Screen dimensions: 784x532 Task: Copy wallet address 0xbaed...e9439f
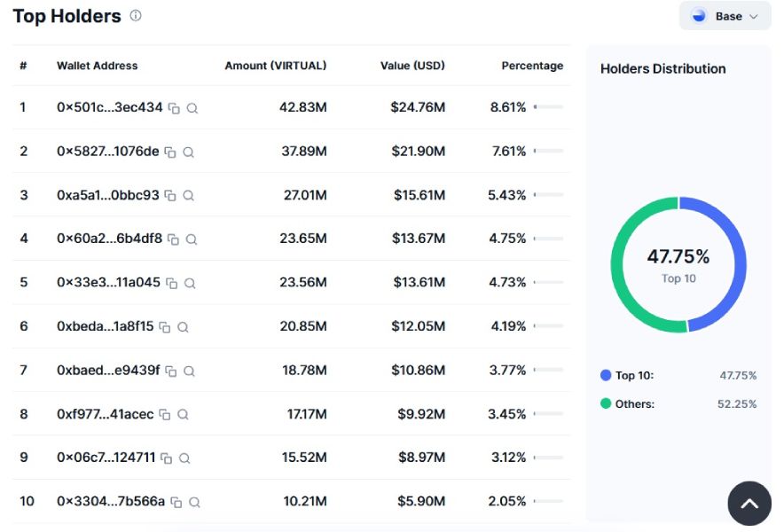point(171,372)
